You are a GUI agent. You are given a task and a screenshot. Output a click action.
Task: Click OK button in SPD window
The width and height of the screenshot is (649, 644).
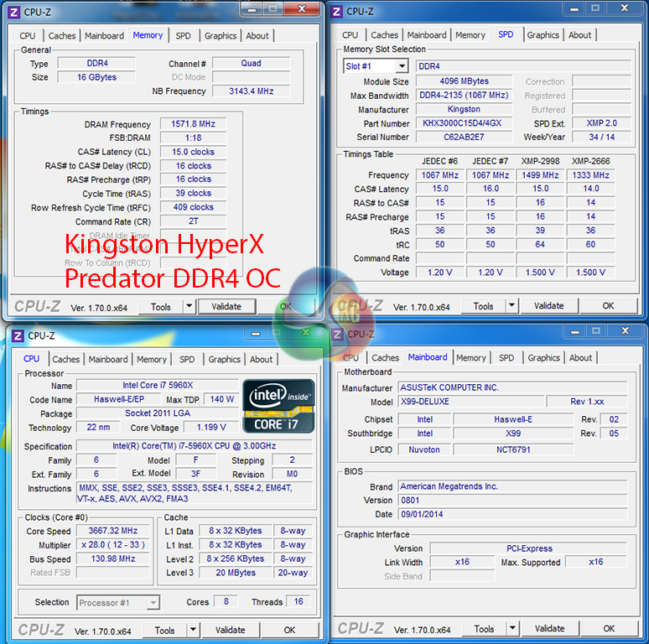click(608, 306)
